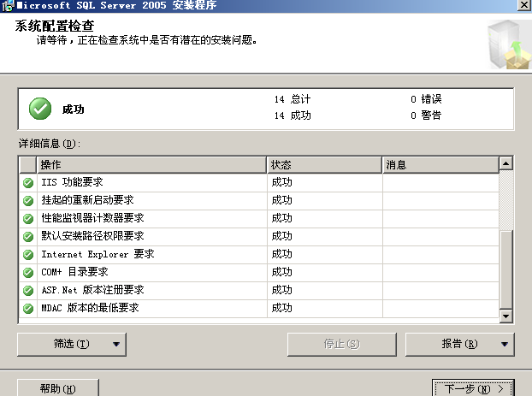Select the 默认安装路径权限要求 row text

click(92, 236)
